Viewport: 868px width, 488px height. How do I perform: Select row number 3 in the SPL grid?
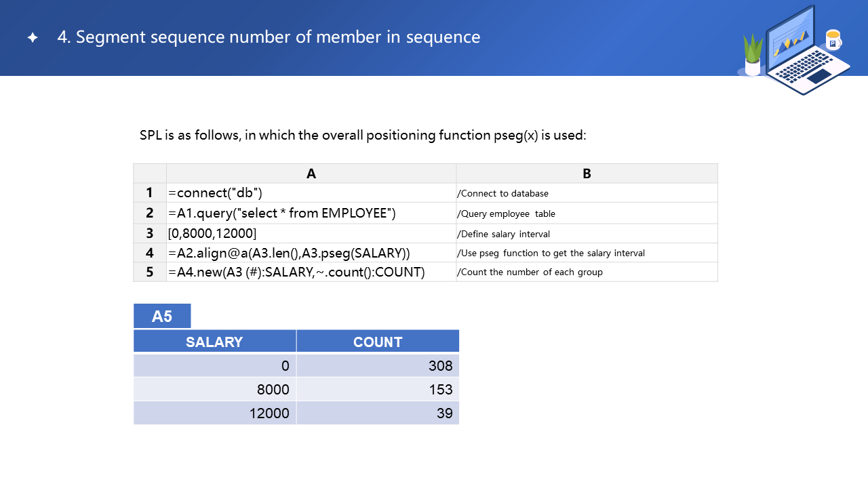click(150, 233)
